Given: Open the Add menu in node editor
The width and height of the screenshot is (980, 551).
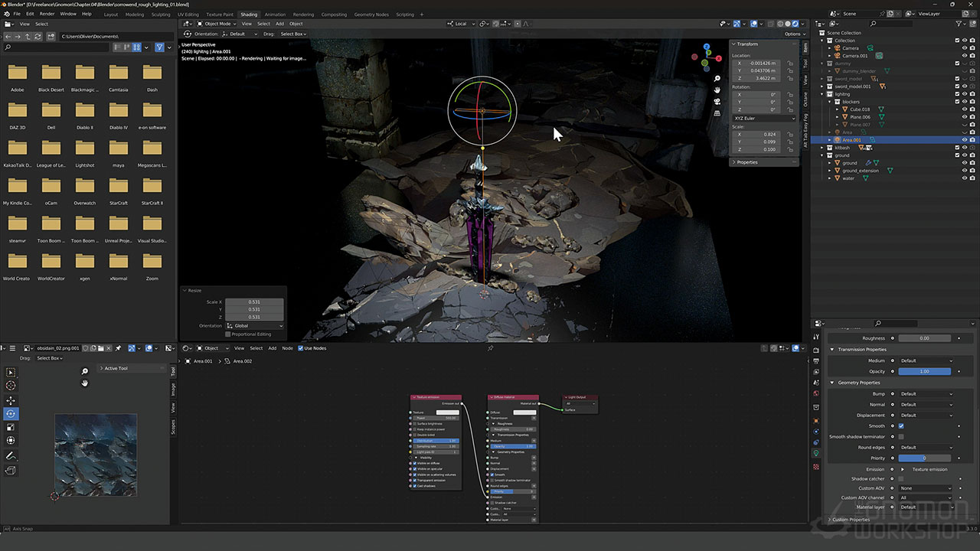Looking at the screenshot, I should pyautogui.click(x=272, y=348).
